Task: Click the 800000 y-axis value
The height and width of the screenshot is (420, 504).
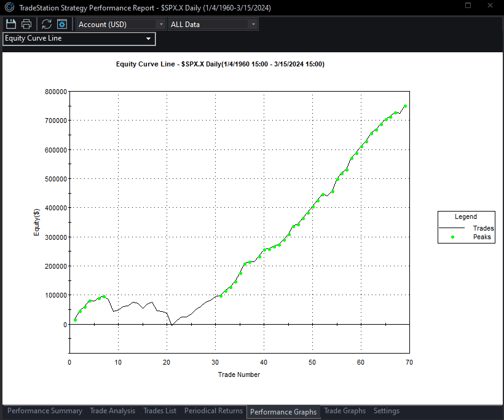Action: point(55,92)
